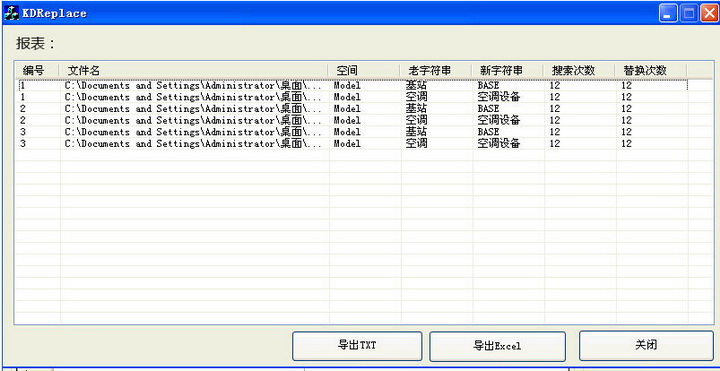Close the KDReplace window with the red X
Viewport: 720px width, 371px height.
pyautogui.click(x=709, y=13)
